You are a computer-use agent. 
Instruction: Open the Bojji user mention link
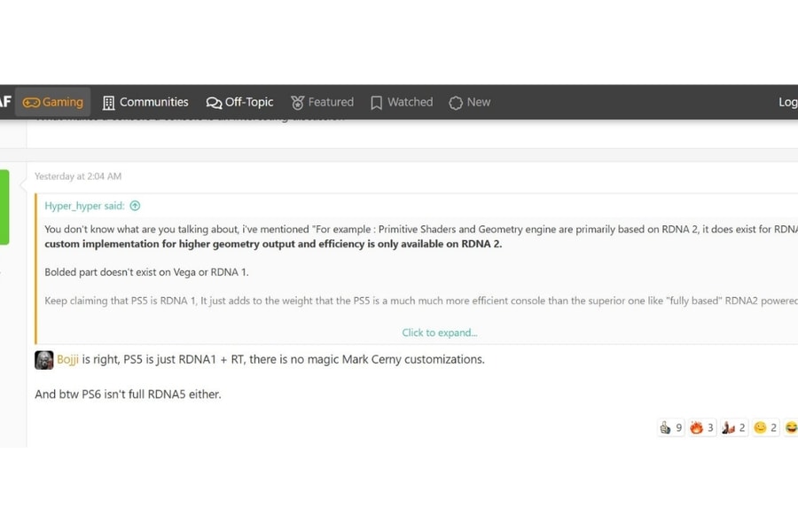[x=67, y=359]
